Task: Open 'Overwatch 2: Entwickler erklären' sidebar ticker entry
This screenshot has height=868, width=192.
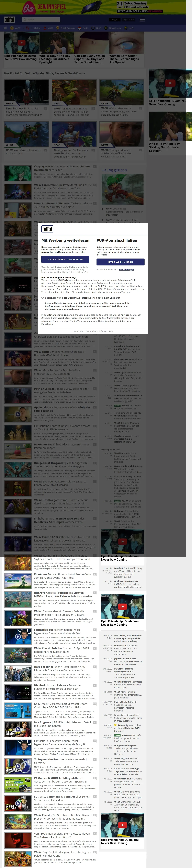Action: [x=128, y=650]
